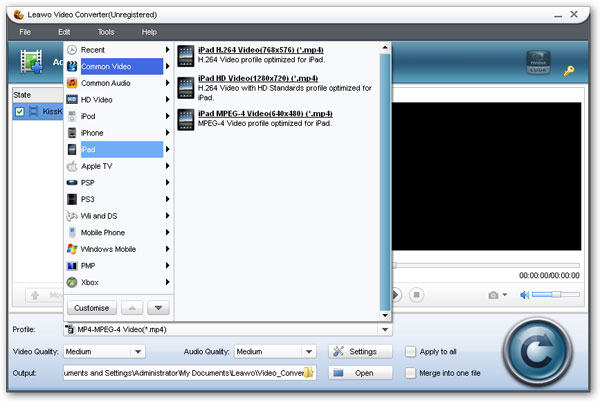The image size is (600, 402).
Task: Click the Common Audio music icon
Action: (72, 83)
